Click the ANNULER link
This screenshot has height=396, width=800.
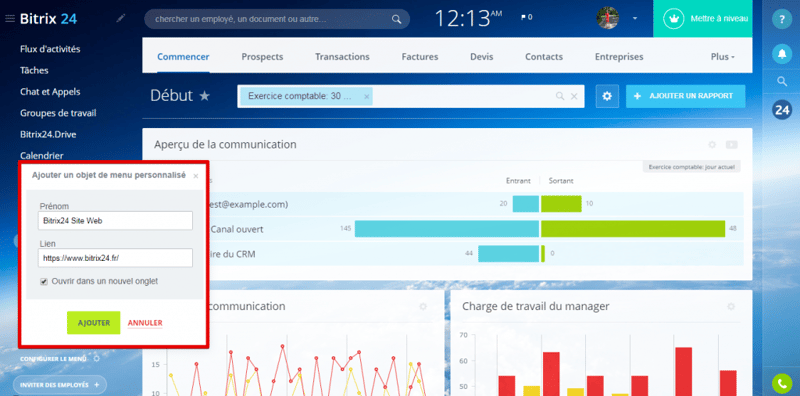145,323
